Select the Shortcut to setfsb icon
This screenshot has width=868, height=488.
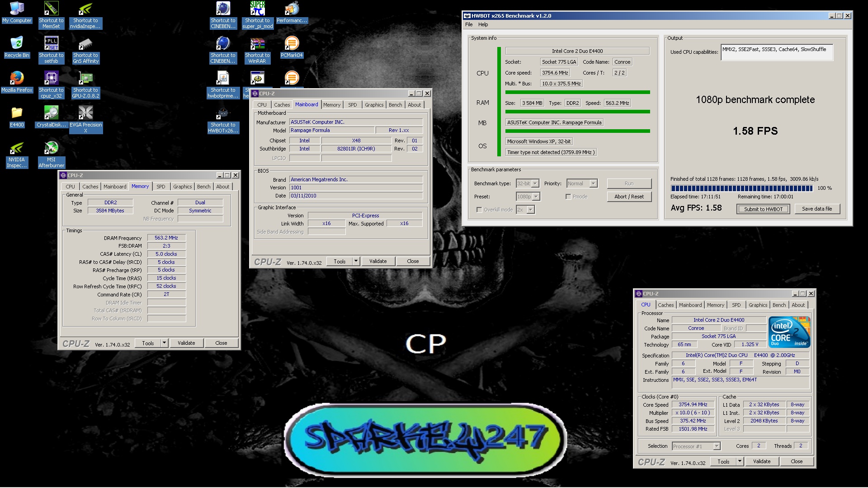pos(51,50)
